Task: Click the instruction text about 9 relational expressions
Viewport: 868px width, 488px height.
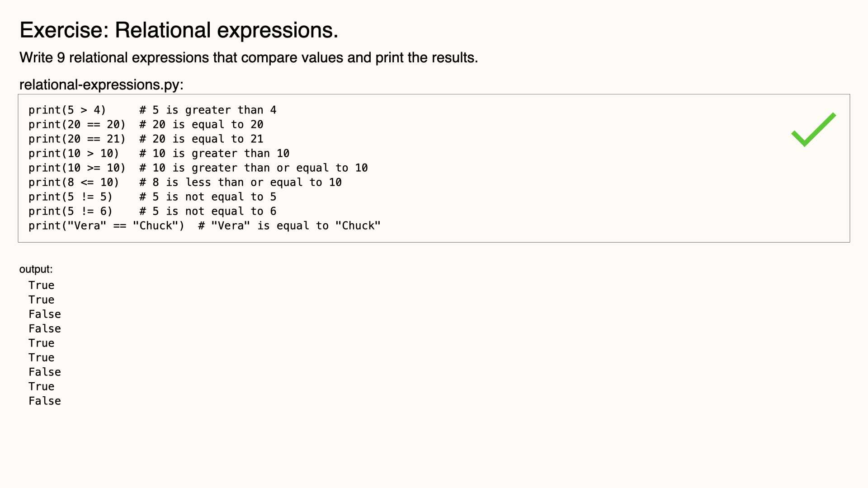Action: (x=249, y=58)
